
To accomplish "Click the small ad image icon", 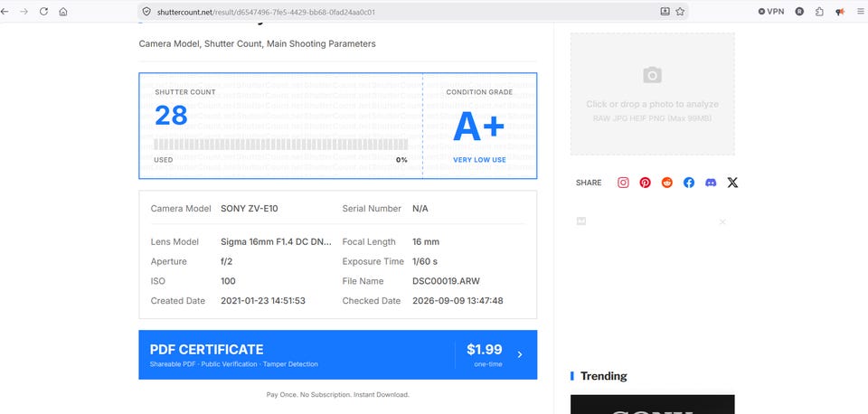I will [x=581, y=221].
